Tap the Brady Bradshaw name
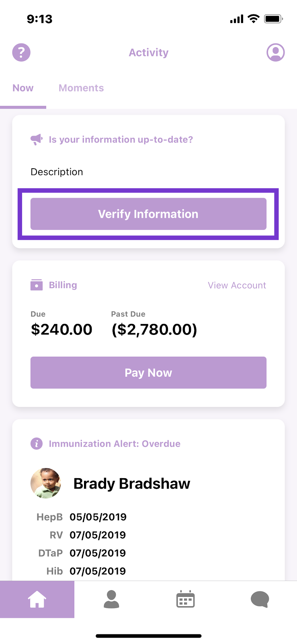The width and height of the screenshot is (297, 644). (x=132, y=483)
